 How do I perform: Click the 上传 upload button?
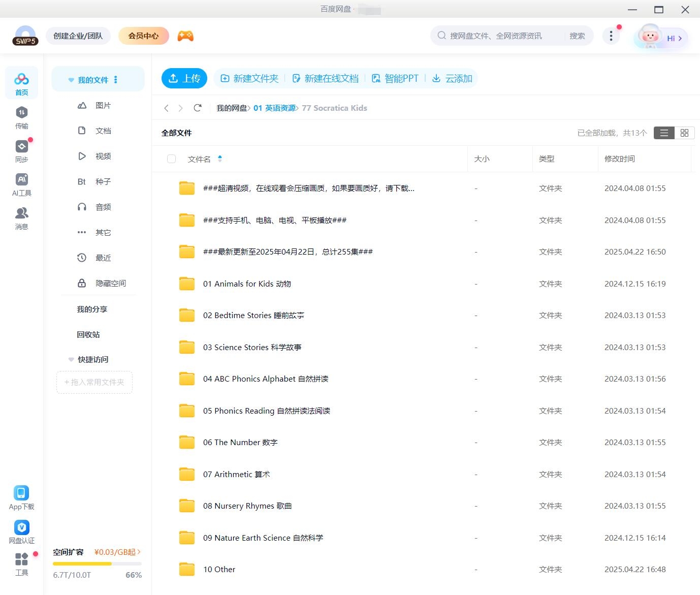tap(184, 78)
